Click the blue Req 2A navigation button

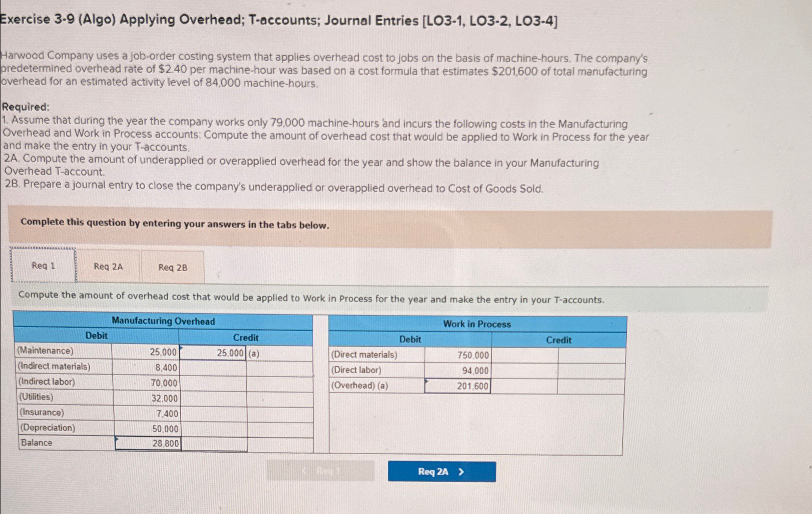pyautogui.click(x=441, y=472)
